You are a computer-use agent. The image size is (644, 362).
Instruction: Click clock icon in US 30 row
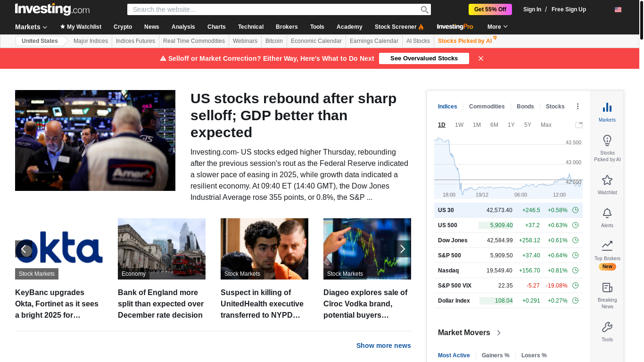[575, 210]
